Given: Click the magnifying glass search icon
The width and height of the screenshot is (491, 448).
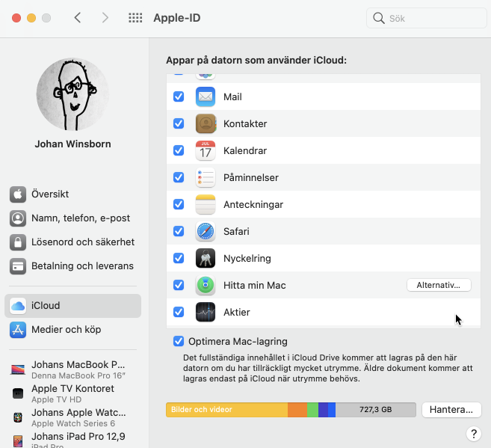Looking at the screenshot, I should (379, 18).
